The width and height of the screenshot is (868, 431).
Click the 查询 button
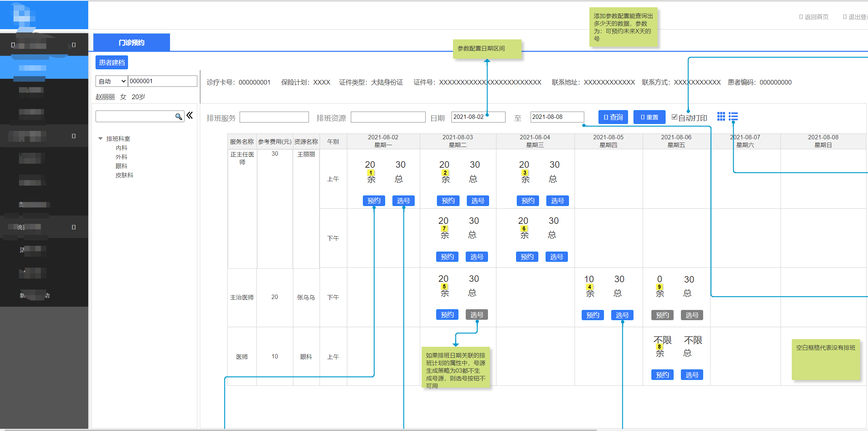coord(613,117)
